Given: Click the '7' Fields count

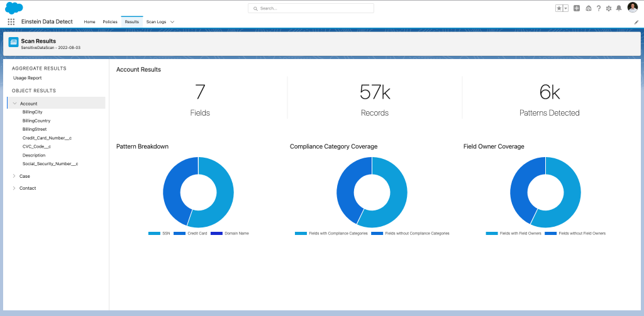Looking at the screenshot, I should click(200, 92).
